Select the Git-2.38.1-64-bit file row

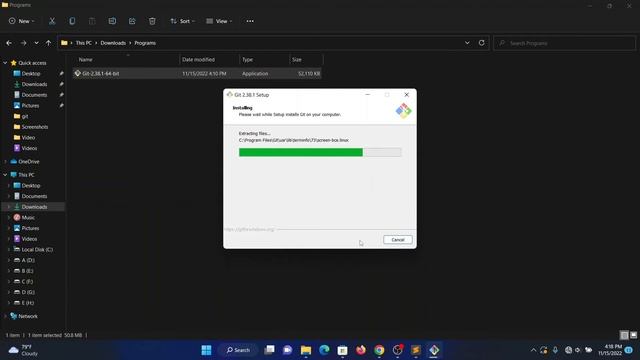pos(197,73)
